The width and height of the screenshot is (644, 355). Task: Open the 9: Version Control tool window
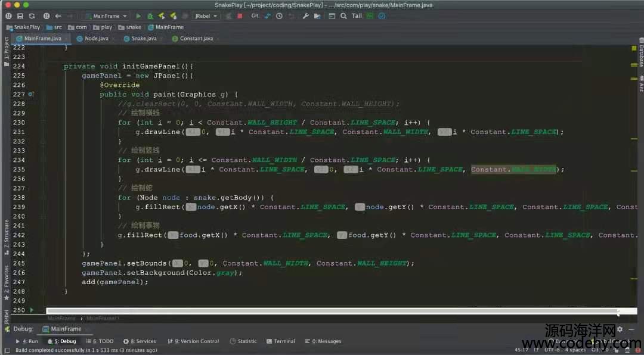click(193, 341)
